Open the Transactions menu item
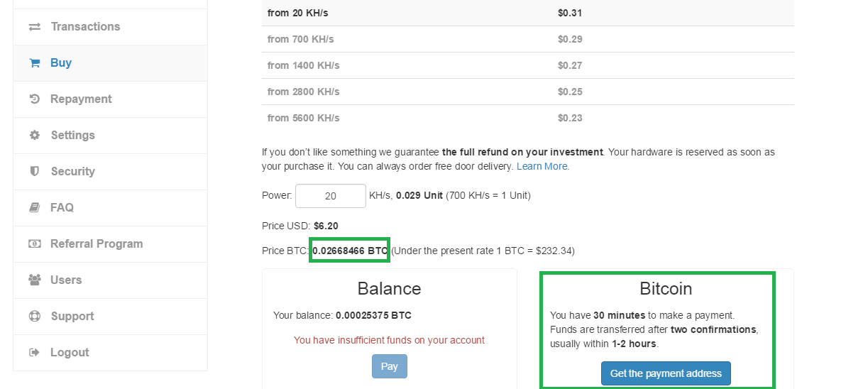The width and height of the screenshot is (868, 389). [85, 27]
